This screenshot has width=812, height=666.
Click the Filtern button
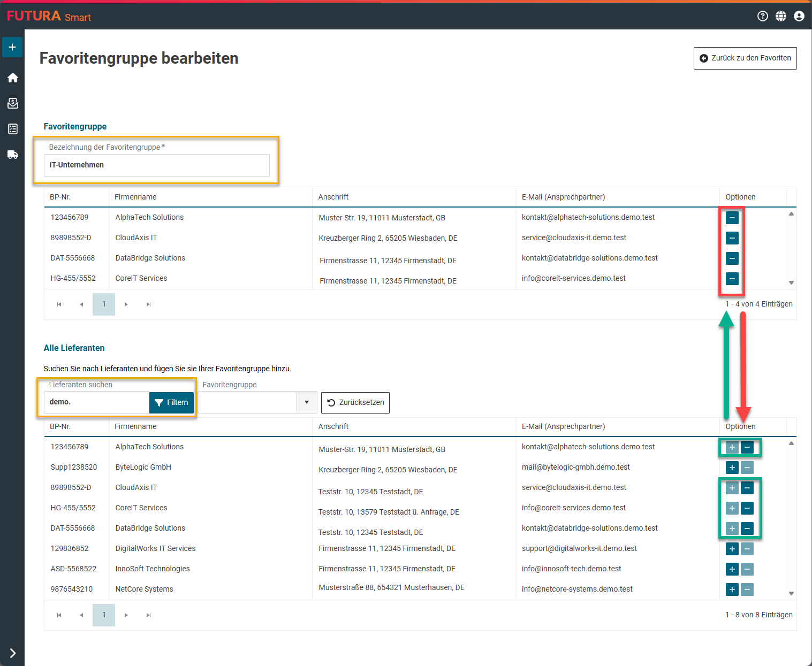pyautogui.click(x=171, y=402)
